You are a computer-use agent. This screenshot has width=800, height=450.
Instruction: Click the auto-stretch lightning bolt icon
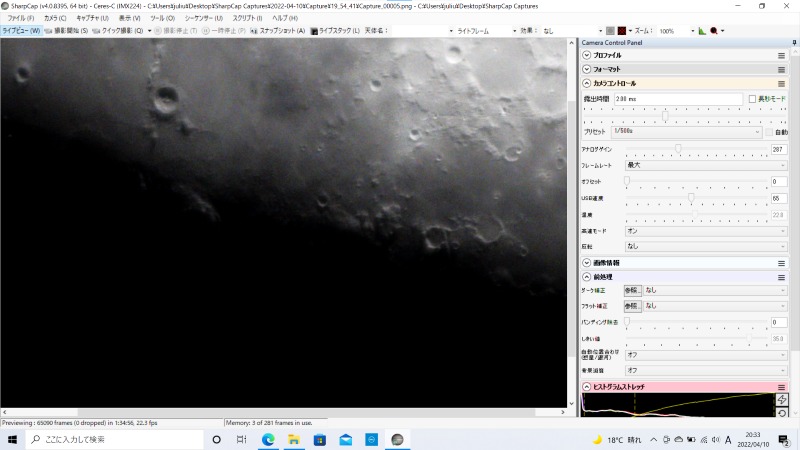(x=782, y=400)
